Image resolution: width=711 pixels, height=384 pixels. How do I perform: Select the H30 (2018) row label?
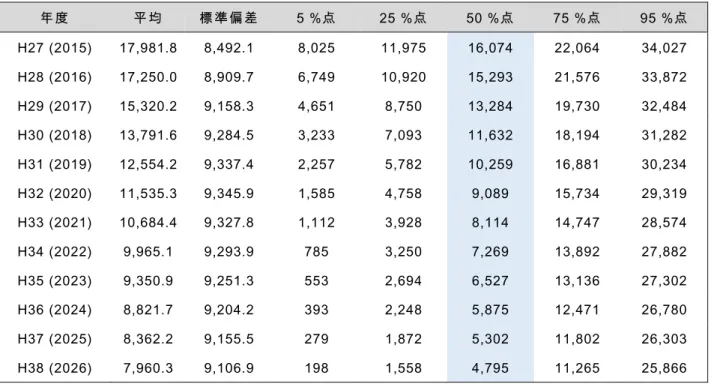point(54,136)
